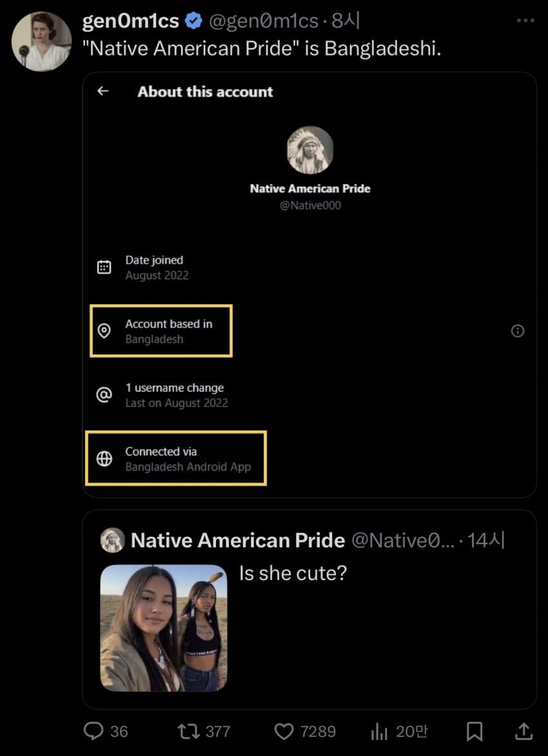
Task: Click the calendar icon by Date joined
Action: point(104,267)
